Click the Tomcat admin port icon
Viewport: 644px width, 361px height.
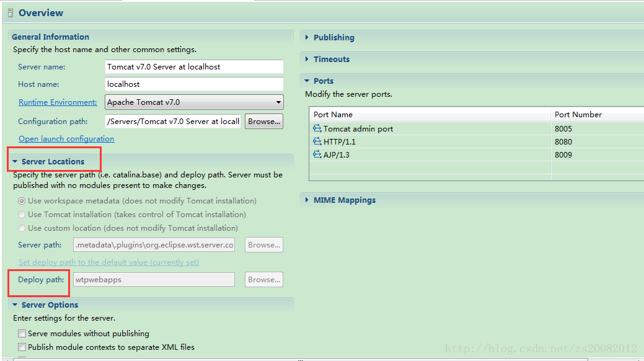[317, 128]
